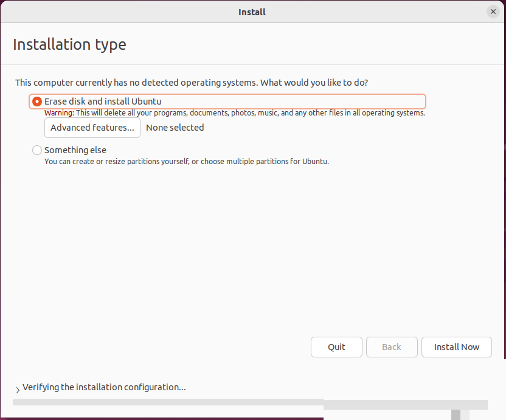Open the Advanced features dialog
This screenshot has width=506, height=420.
click(x=92, y=128)
